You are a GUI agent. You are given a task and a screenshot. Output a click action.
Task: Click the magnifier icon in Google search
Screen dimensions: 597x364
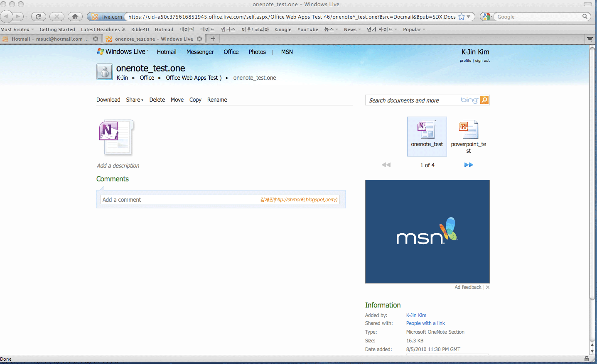pyautogui.click(x=585, y=17)
